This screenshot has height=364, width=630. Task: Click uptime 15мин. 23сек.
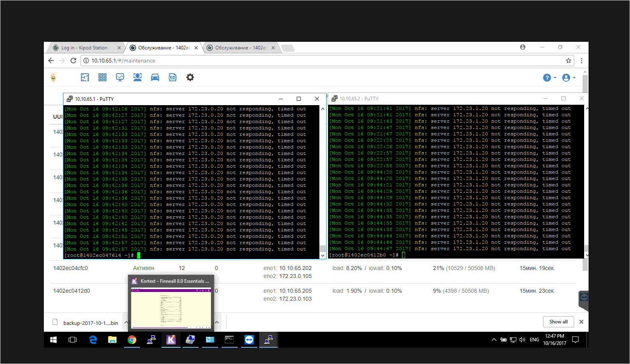click(x=537, y=291)
